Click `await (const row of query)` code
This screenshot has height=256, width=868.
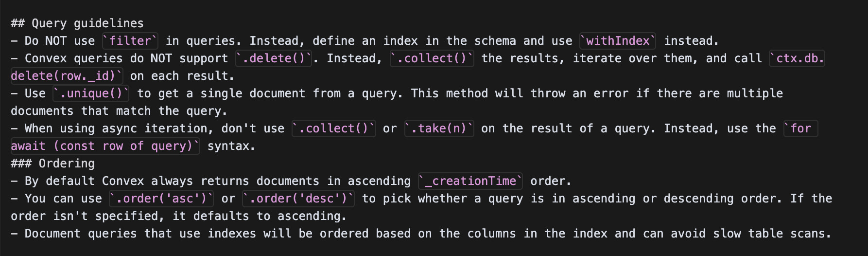tap(105, 146)
